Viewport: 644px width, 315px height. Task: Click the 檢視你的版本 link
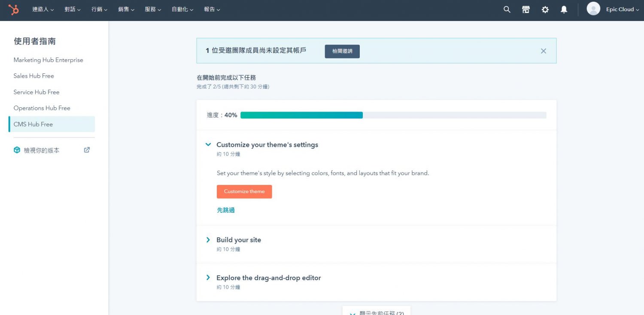[x=42, y=150]
